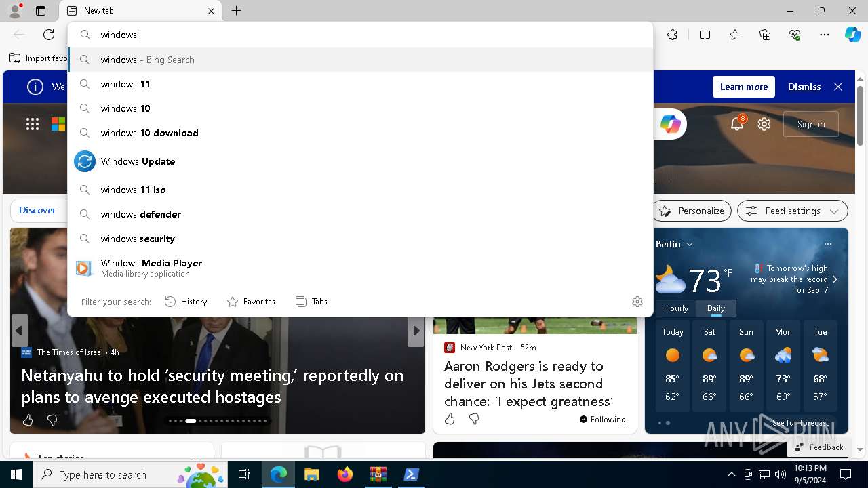Open the Copilot sidebar icon

(x=852, y=35)
